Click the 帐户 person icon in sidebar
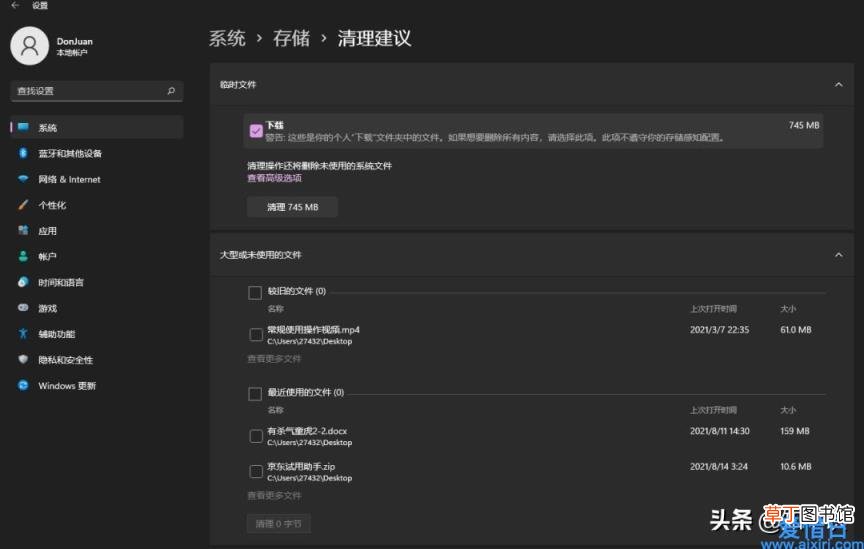This screenshot has width=864, height=549. click(x=23, y=256)
